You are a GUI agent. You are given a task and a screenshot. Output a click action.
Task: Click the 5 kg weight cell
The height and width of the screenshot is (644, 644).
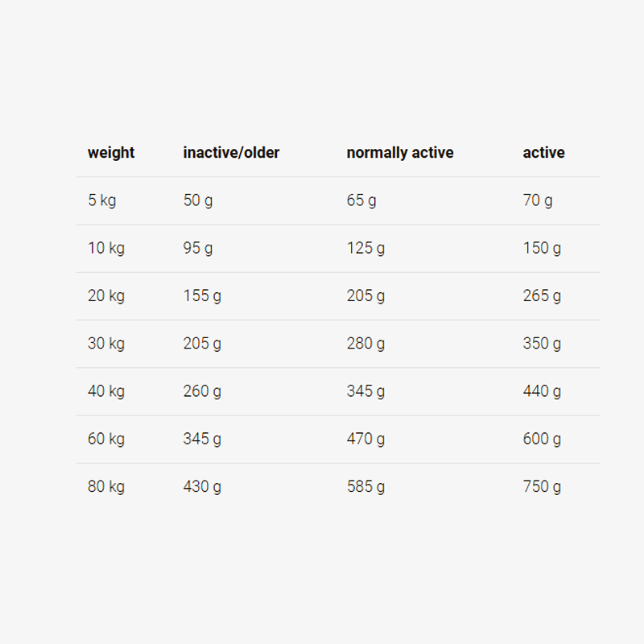(102, 200)
